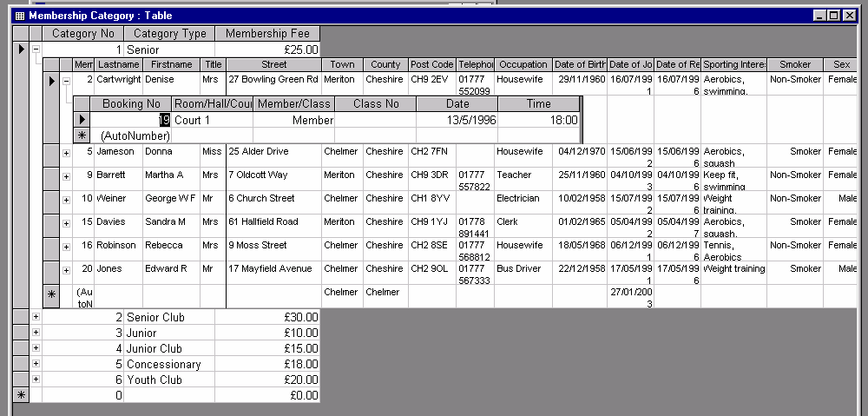Click the select-all box in table corner

[21, 34]
